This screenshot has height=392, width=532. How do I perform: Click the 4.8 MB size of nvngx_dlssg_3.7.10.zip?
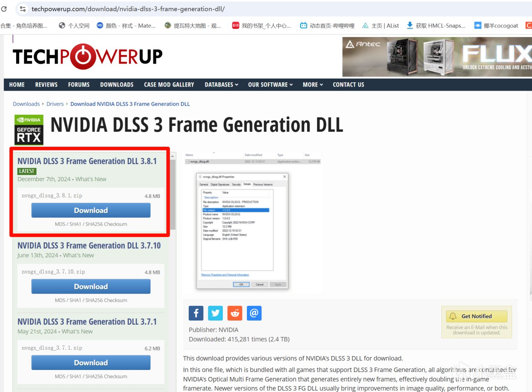(x=152, y=272)
